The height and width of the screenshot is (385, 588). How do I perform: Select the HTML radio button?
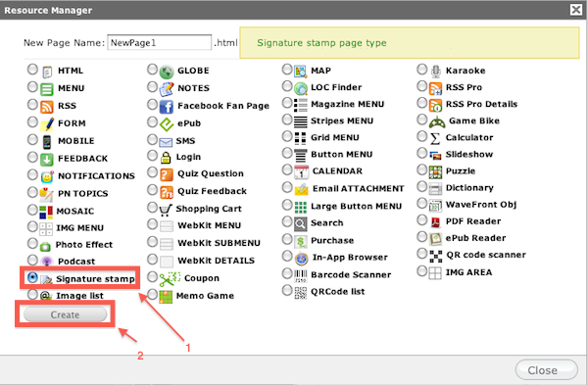coord(32,70)
